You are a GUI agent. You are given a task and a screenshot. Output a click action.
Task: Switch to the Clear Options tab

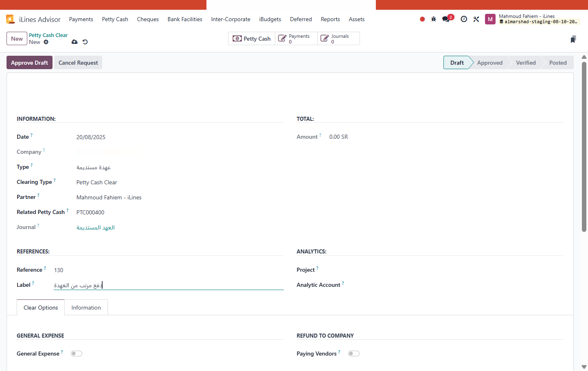pos(41,308)
